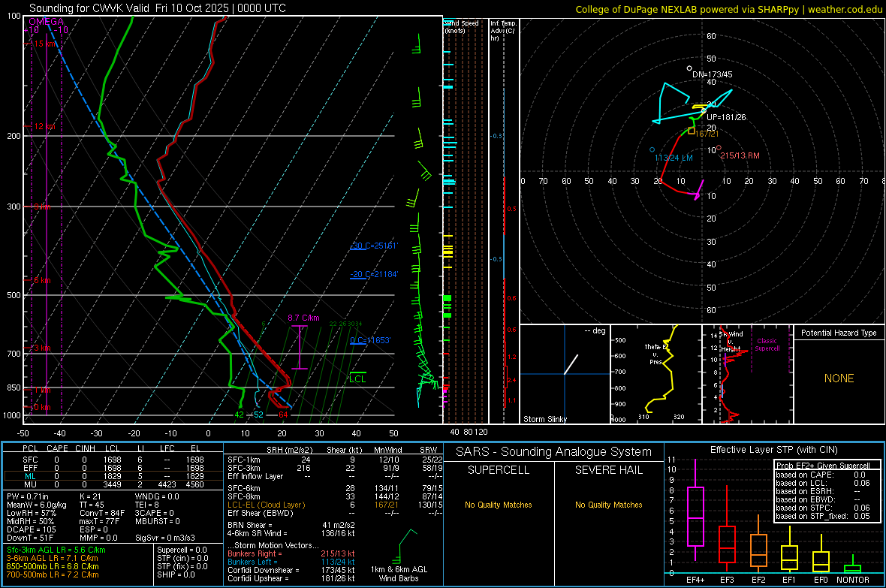Click the Effective Layer STP (with CIN) title
Viewport: 886px width, 588px height.
(x=773, y=450)
